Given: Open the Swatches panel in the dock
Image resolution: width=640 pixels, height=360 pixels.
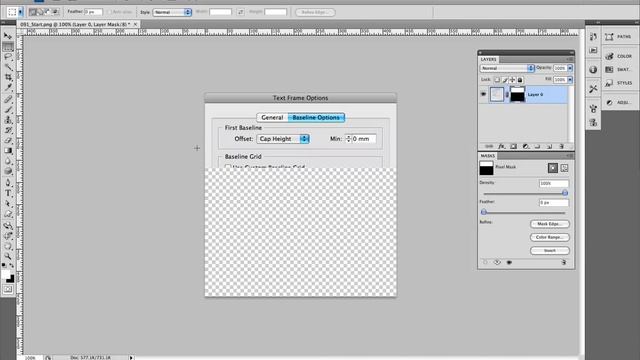Looking at the screenshot, I should coord(618,70).
